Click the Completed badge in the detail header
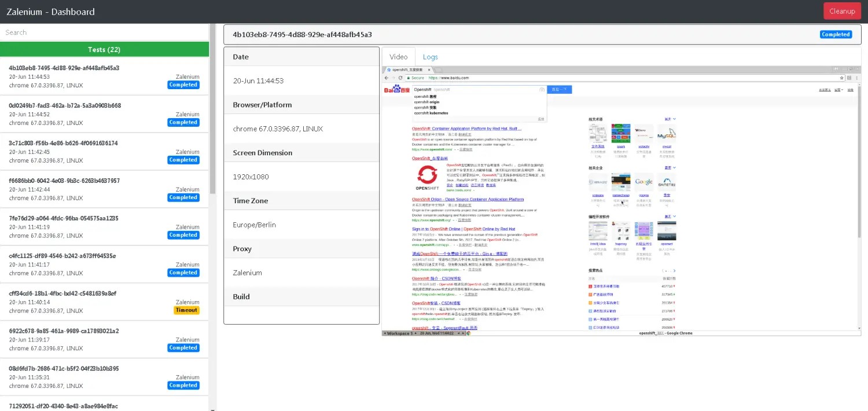Viewport: 868px width, 411px height. pyautogui.click(x=836, y=35)
